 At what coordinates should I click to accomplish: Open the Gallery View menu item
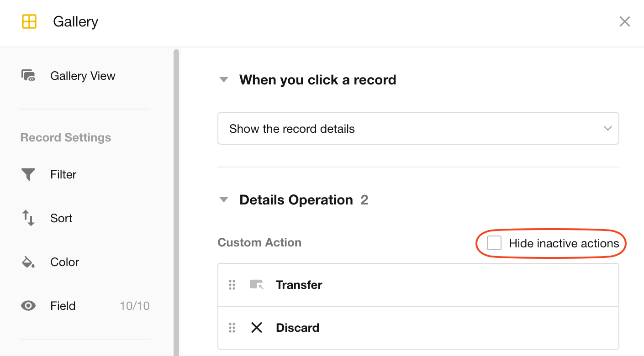tap(83, 76)
